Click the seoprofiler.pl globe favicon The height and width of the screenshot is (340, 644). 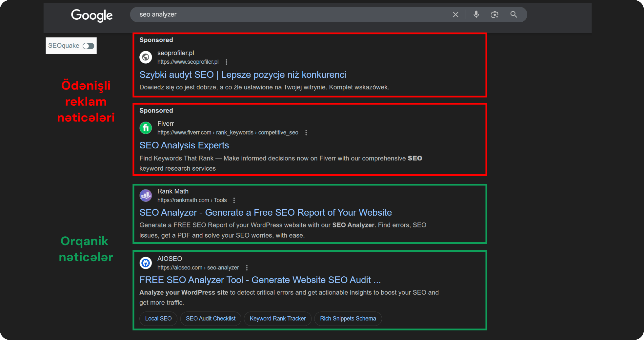pyautogui.click(x=146, y=57)
